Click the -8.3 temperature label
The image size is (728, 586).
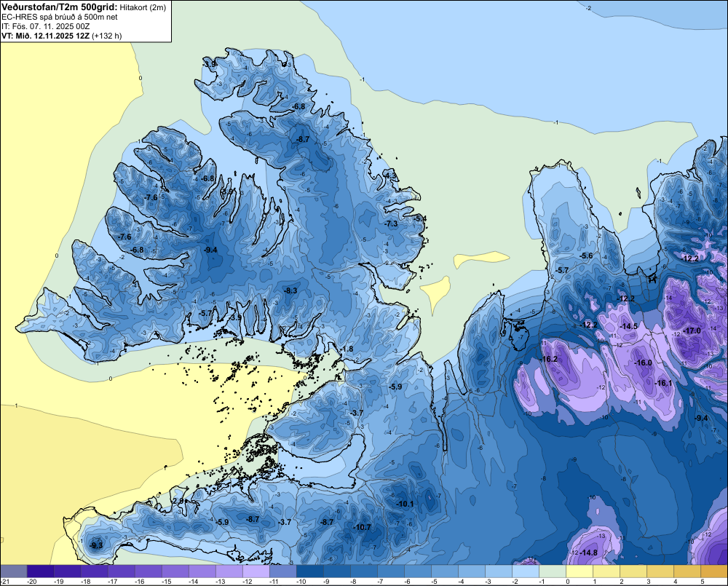[x=290, y=290]
